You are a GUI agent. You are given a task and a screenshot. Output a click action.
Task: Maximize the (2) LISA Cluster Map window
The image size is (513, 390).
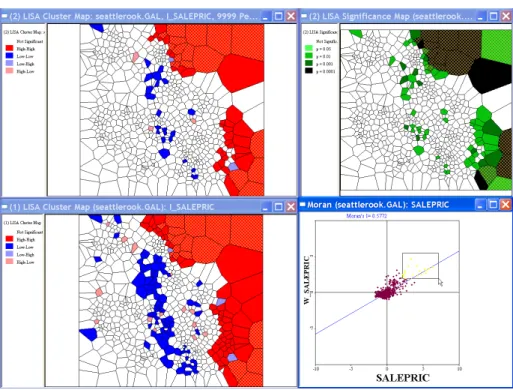tap(278, 16)
